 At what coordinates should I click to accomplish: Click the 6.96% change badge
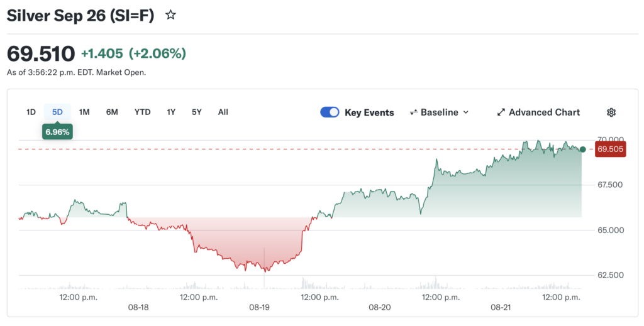57,132
